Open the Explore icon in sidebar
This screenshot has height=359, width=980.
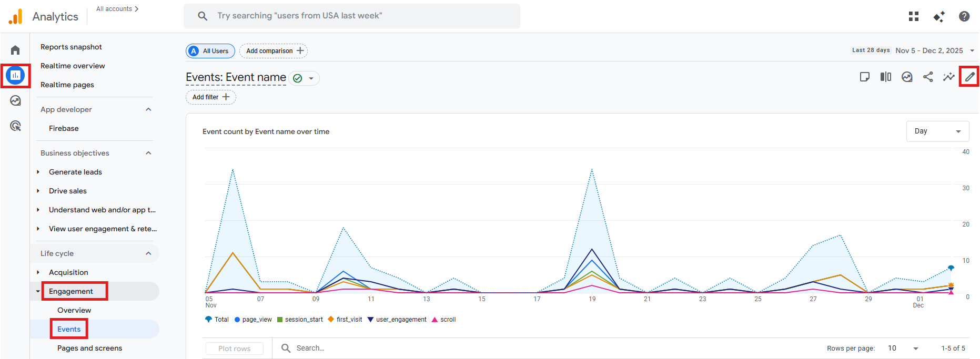[15, 100]
